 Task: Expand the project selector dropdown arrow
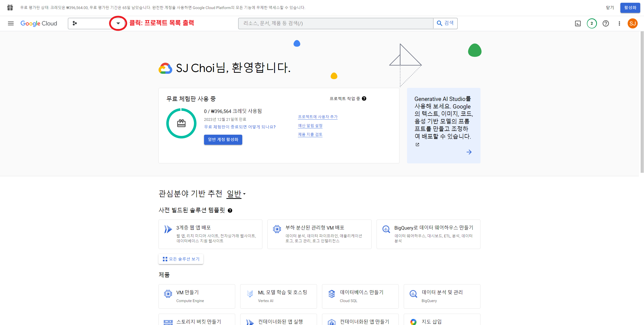118,23
